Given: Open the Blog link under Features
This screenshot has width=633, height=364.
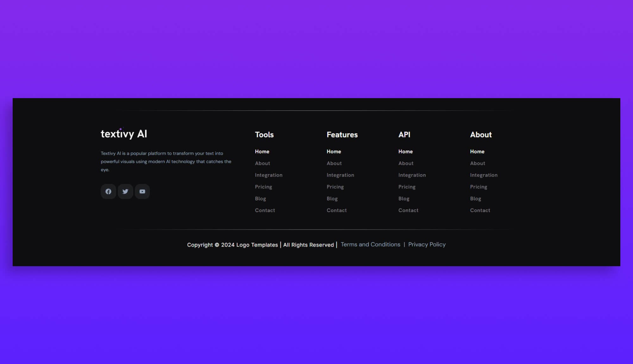Looking at the screenshot, I should pos(332,198).
